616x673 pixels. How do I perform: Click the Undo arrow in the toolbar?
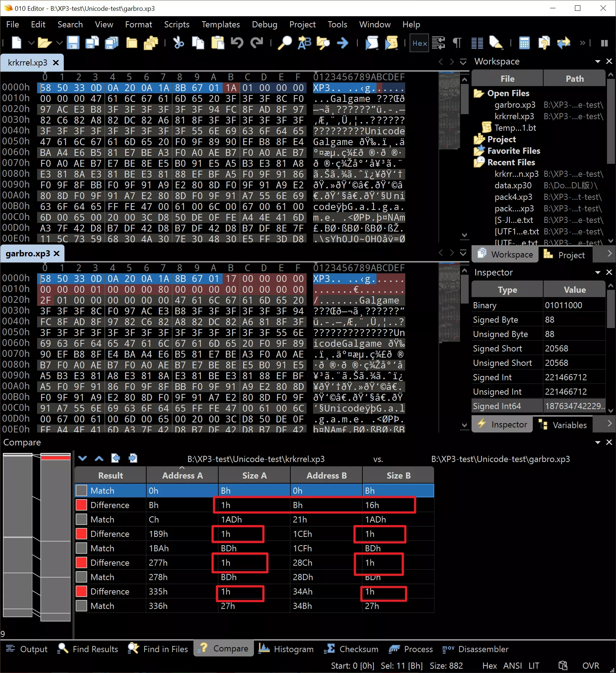pos(237,43)
